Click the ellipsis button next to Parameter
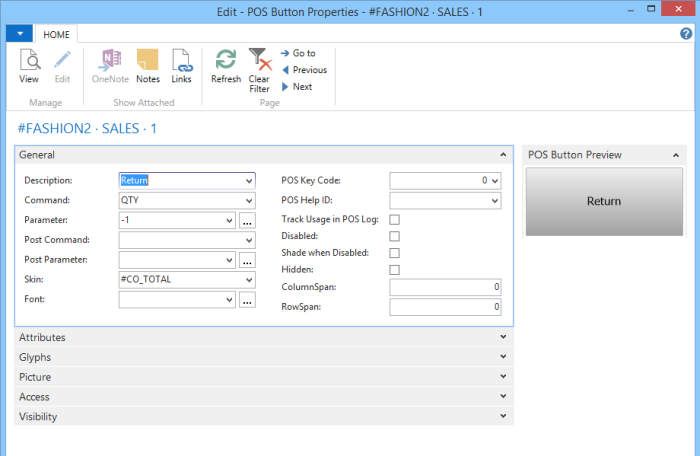 pos(247,220)
